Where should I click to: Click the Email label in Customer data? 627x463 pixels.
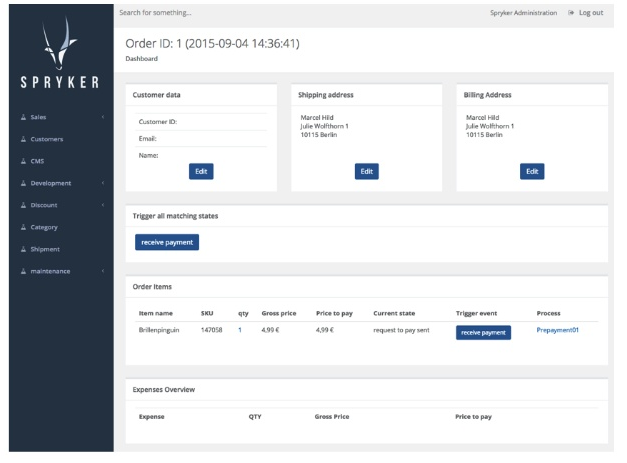pyautogui.click(x=148, y=138)
